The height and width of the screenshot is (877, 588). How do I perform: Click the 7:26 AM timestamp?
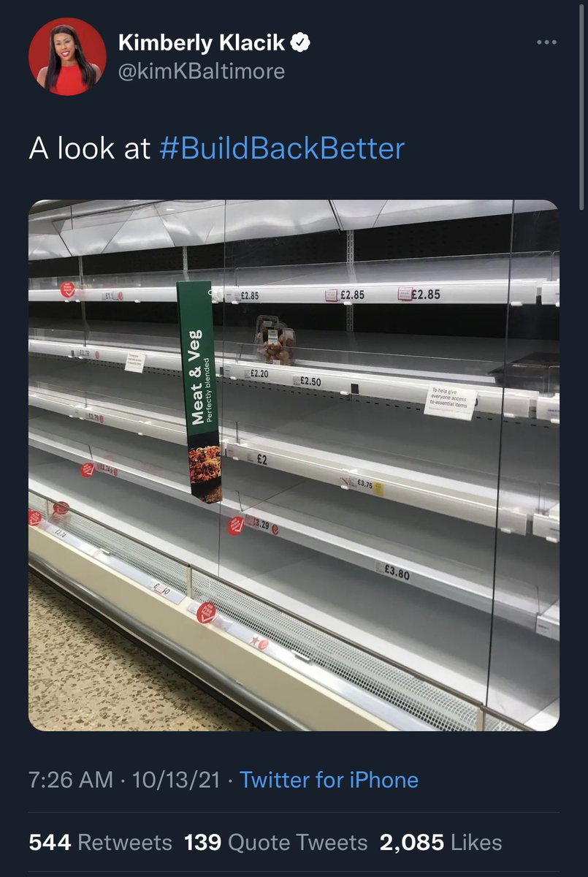(x=71, y=780)
